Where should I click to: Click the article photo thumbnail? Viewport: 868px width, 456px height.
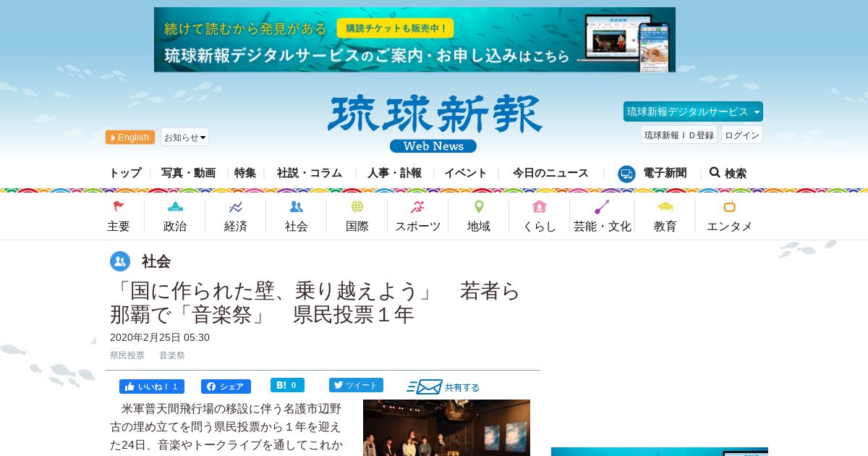(446, 428)
